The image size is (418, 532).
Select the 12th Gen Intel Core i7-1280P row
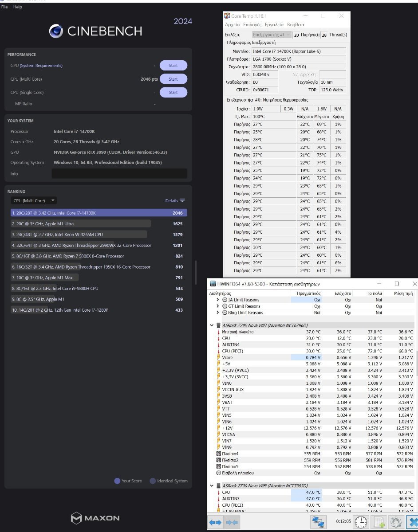[x=99, y=310]
